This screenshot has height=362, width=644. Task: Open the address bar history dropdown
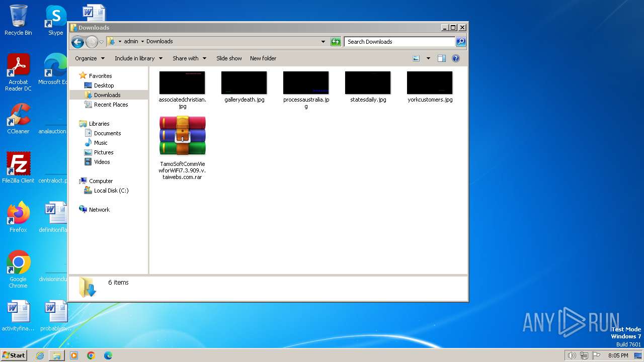click(323, 42)
